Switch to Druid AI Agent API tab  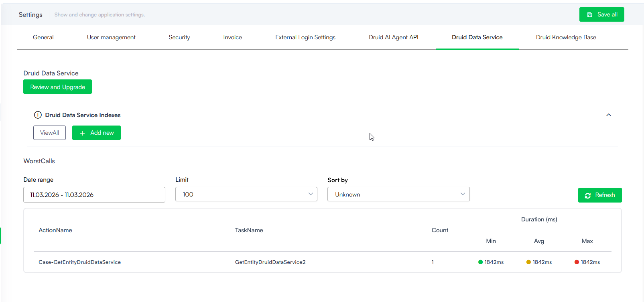(x=393, y=37)
